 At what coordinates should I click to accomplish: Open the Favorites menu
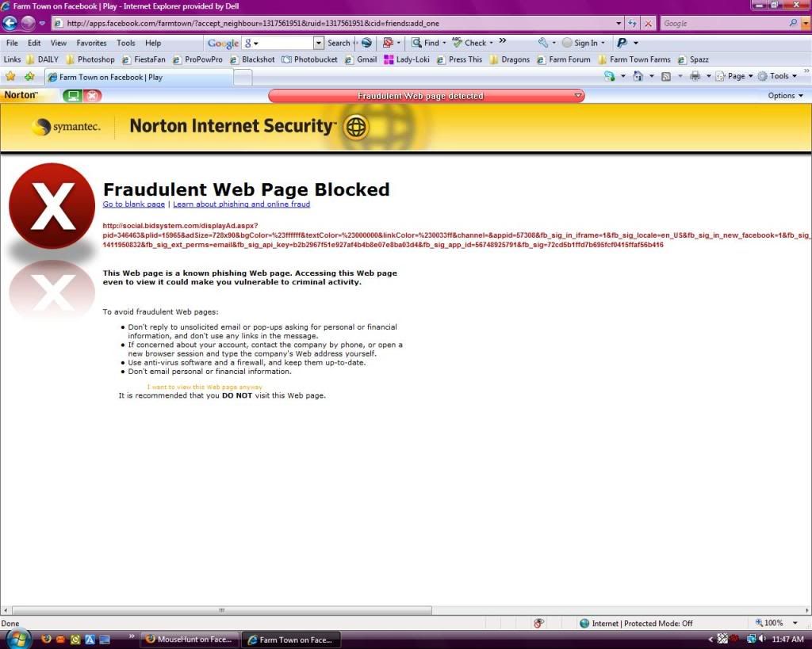coord(91,43)
